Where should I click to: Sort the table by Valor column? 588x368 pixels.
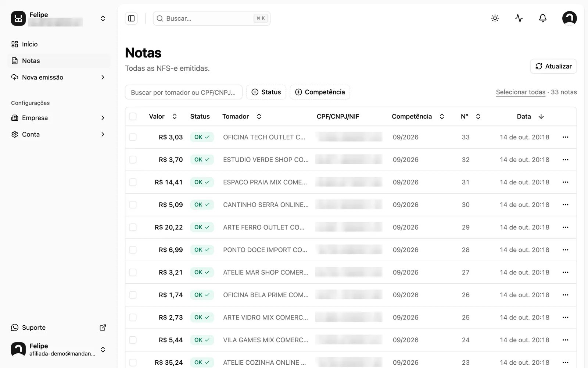[x=163, y=116]
